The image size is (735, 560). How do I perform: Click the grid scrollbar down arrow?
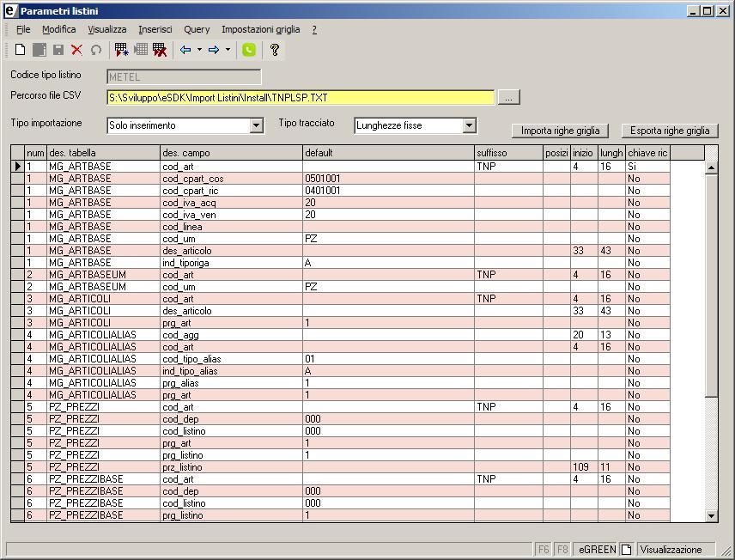pyautogui.click(x=711, y=515)
